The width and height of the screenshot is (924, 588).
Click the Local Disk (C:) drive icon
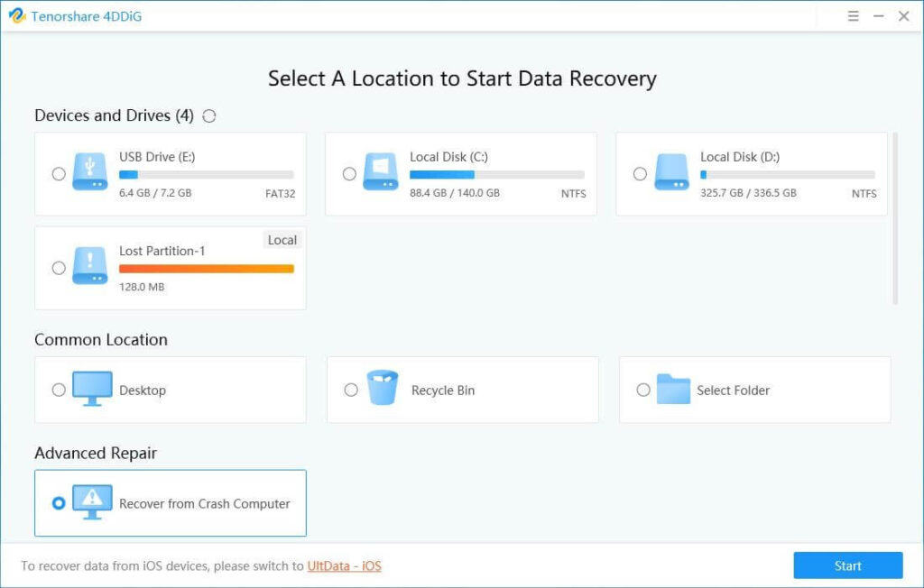point(380,173)
